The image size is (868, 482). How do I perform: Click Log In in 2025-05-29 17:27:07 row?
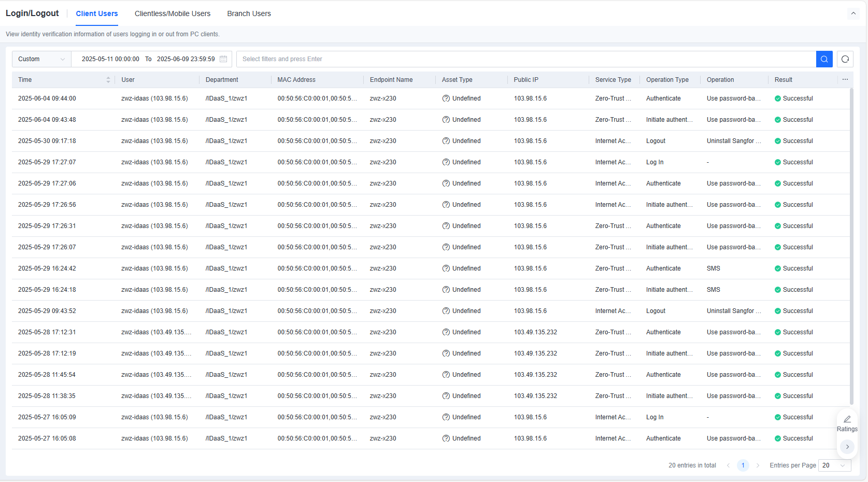(654, 162)
